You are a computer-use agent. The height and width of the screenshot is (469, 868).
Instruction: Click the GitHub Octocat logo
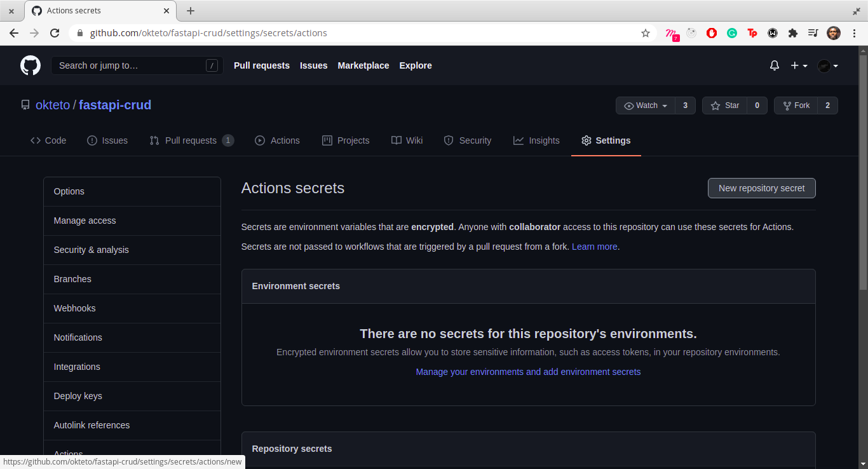(x=31, y=65)
